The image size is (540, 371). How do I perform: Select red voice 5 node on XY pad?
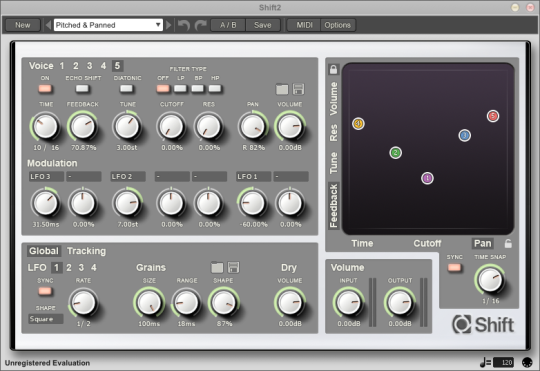(493, 116)
